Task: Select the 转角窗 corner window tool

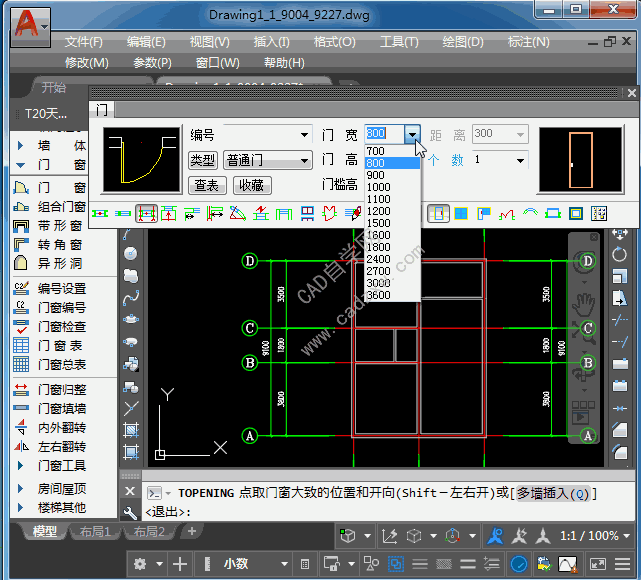Action: 60,244
